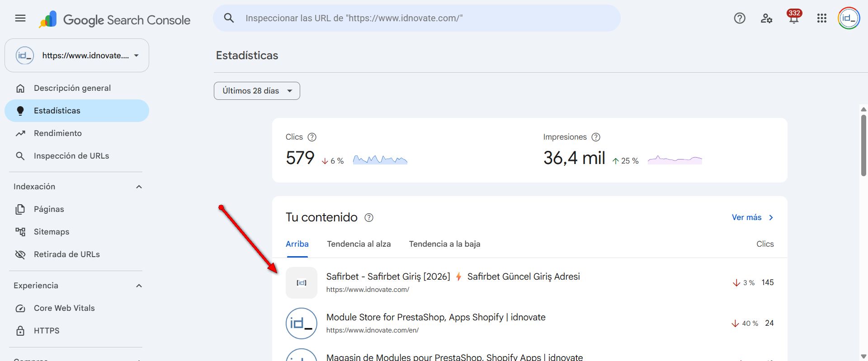Select Estadísticas in the sidebar
The image size is (868, 361).
[77, 111]
